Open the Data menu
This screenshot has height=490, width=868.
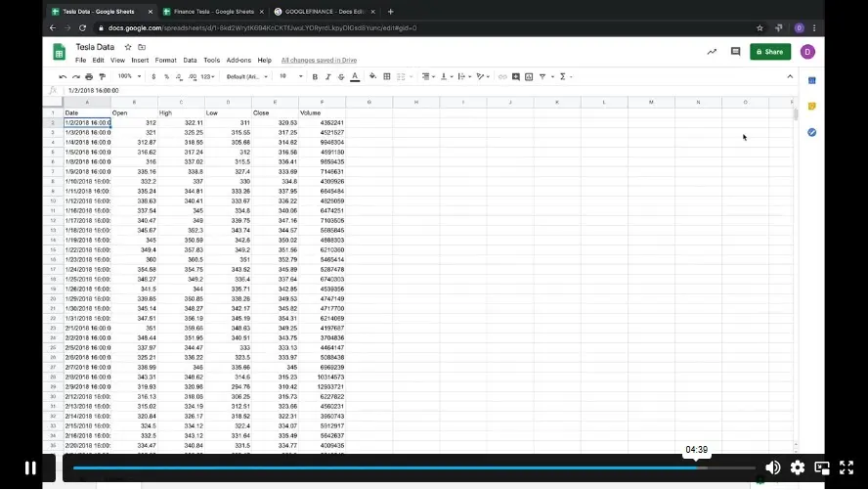click(x=190, y=61)
